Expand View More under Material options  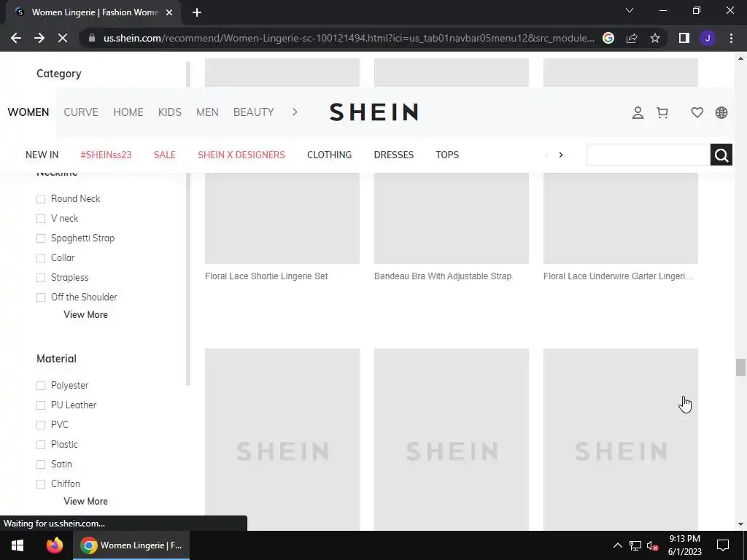coord(86,502)
